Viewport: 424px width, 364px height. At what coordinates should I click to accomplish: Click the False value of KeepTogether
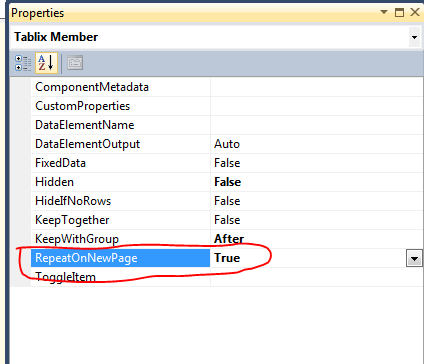(227, 220)
